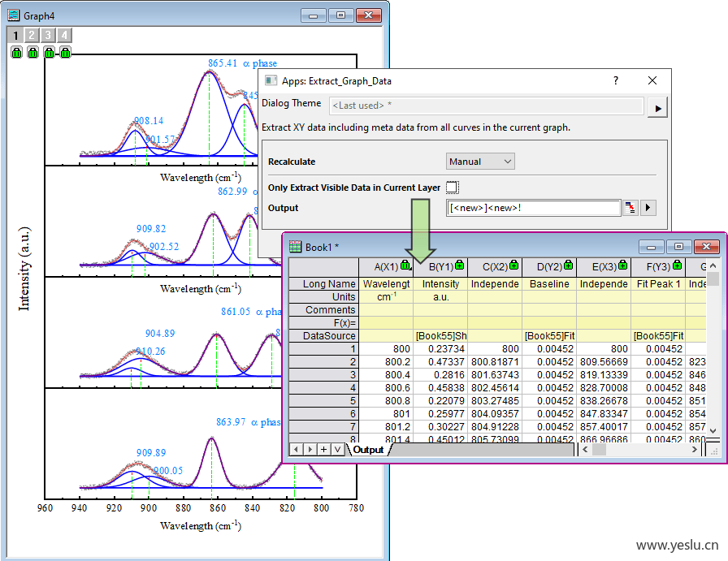Screen dimensions: 728x561
Task: Maximize the Graph4 window
Action: click(340, 15)
